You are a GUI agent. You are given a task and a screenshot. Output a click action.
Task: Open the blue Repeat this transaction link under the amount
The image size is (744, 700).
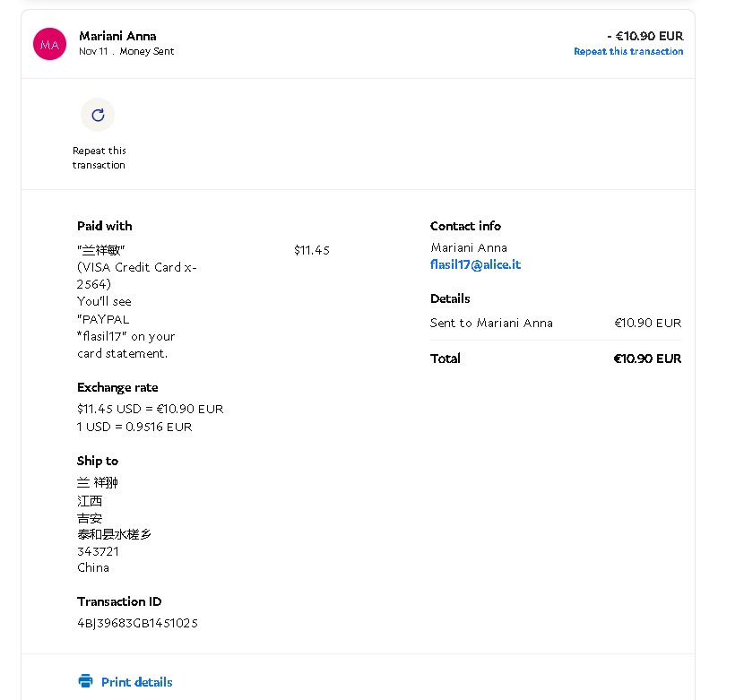pos(627,52)
